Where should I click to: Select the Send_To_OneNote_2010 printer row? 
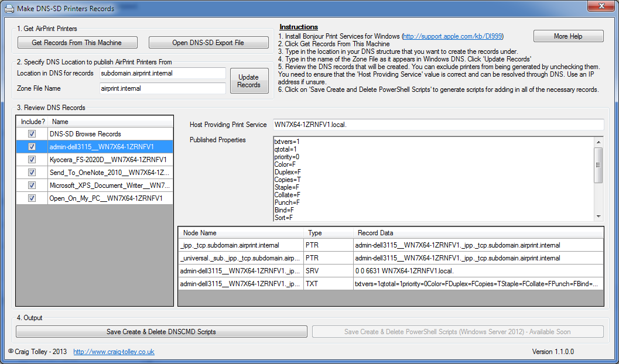pyautogui.click(x=95, y=172)
